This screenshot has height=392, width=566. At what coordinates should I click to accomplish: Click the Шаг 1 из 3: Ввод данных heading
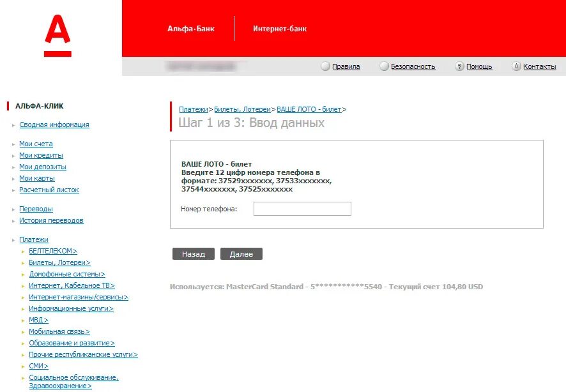pos(251,123)
